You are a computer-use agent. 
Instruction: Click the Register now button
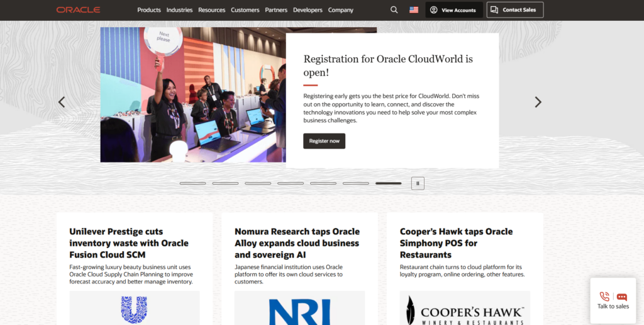click(324, 141)
